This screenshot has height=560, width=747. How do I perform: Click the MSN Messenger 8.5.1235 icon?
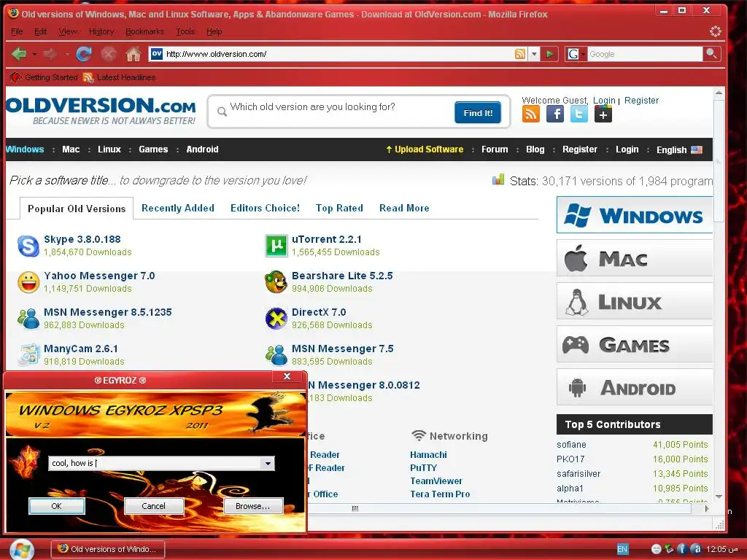28,319
